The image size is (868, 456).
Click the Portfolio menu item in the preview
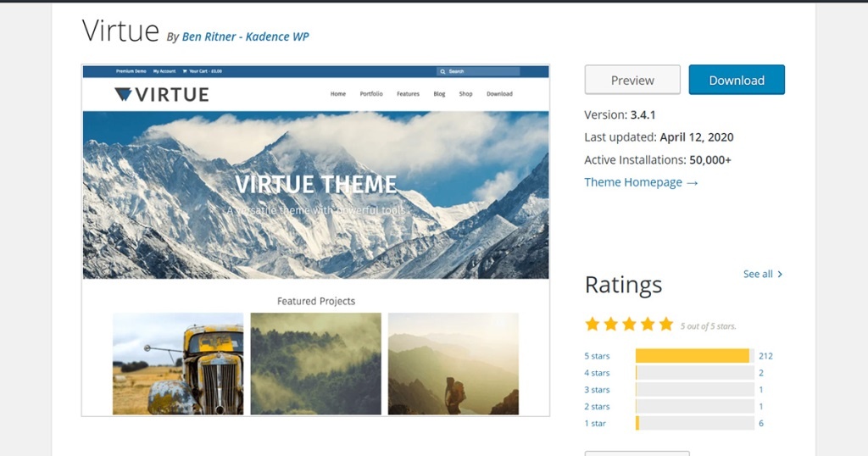point(371,94)
